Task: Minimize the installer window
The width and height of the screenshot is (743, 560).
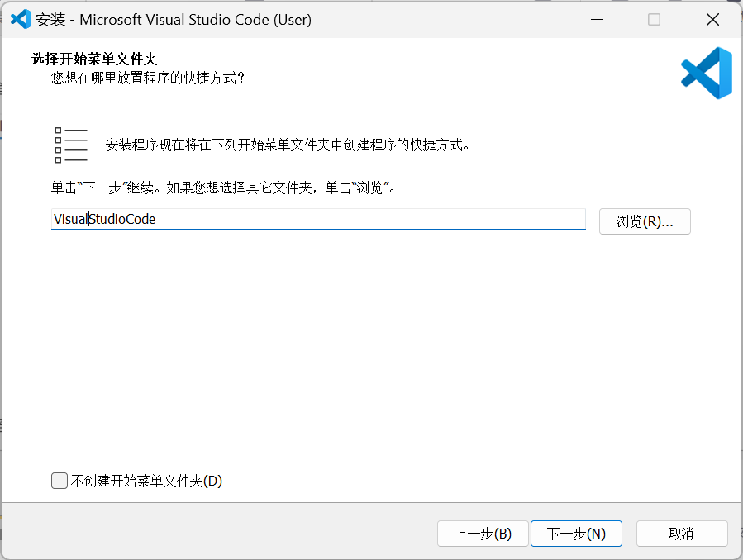Action: pos(597,19)
